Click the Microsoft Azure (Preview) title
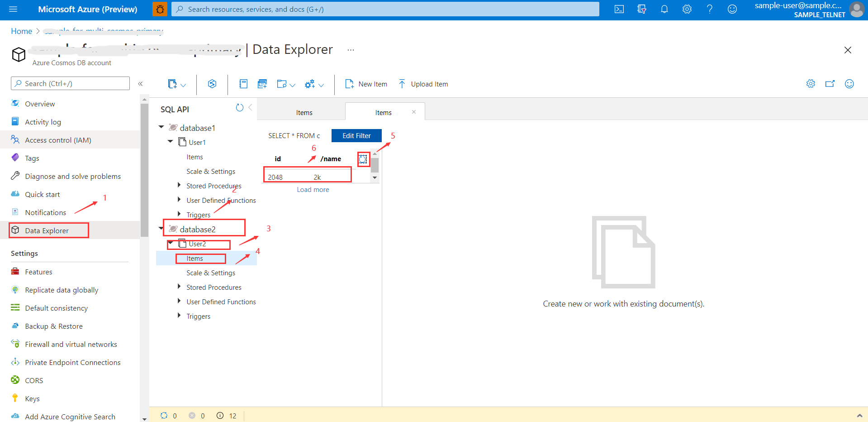This screenshot has width=868, height=422. [x=88, y=9]
